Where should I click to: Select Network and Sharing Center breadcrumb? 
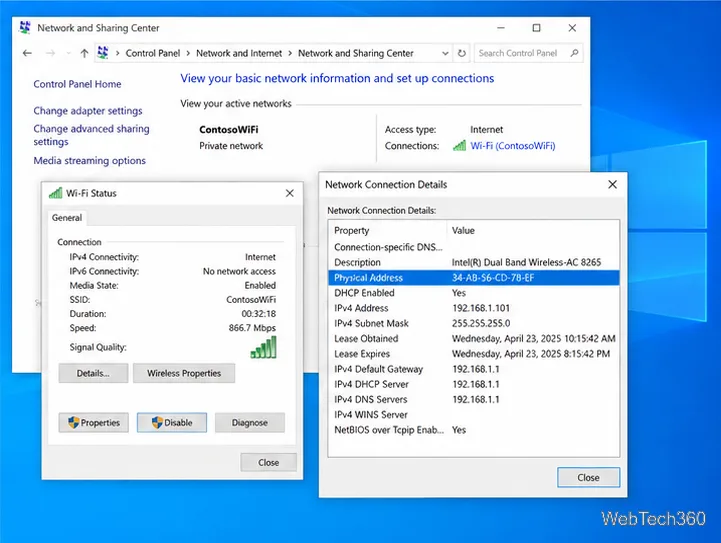click(356, 53)
